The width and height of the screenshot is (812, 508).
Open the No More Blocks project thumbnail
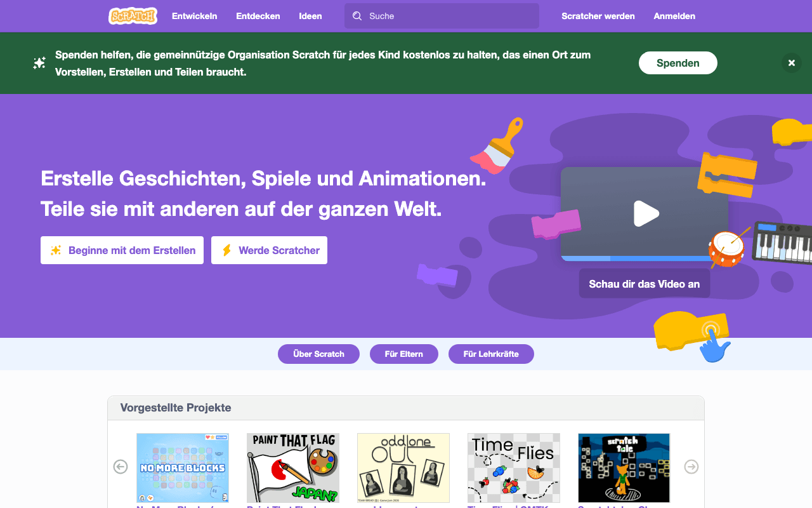coord(183,468)
